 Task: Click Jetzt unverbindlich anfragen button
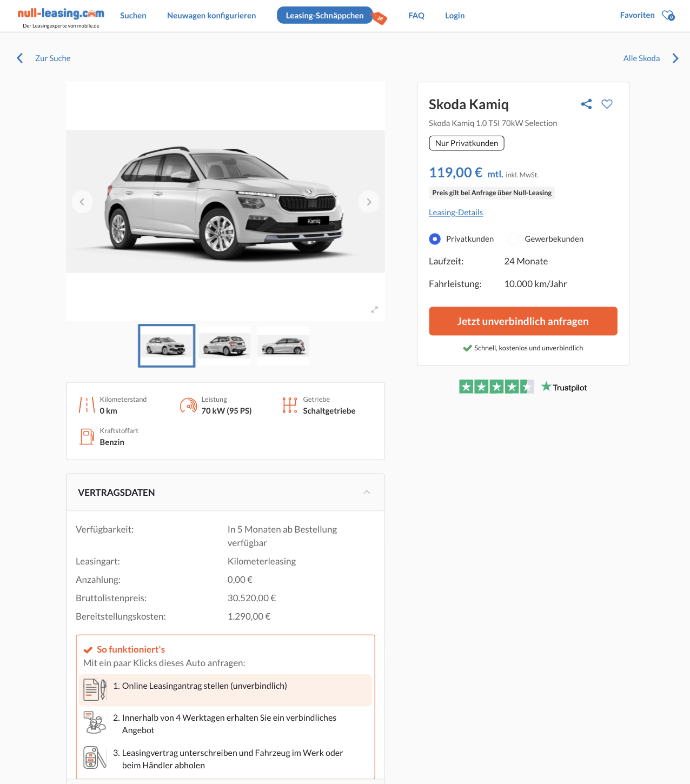pos(523,321)
